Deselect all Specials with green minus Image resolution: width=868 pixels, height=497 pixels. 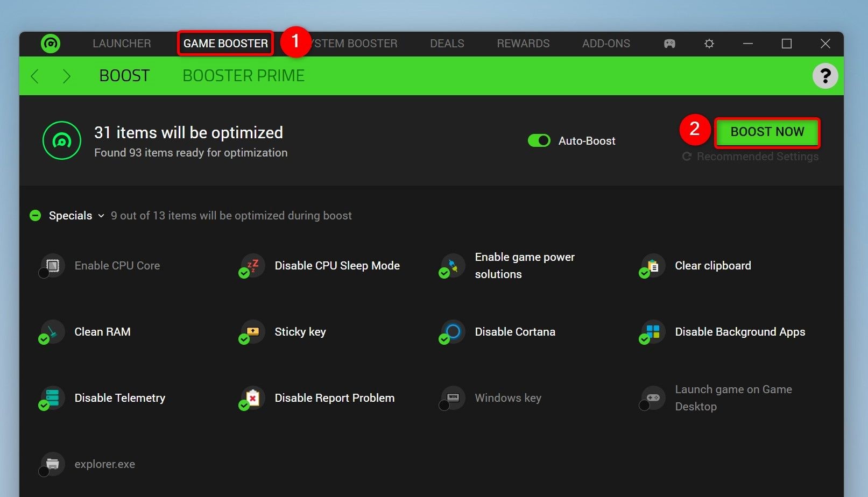(36, 216)
